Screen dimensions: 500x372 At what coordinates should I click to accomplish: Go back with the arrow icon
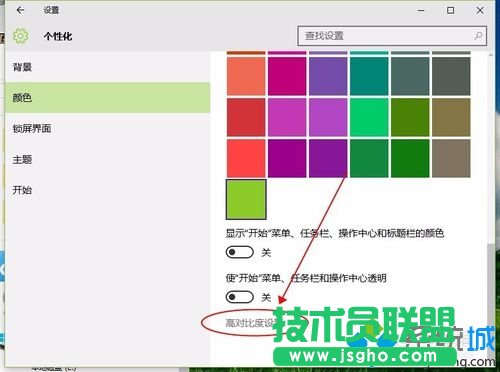[20, 10]
